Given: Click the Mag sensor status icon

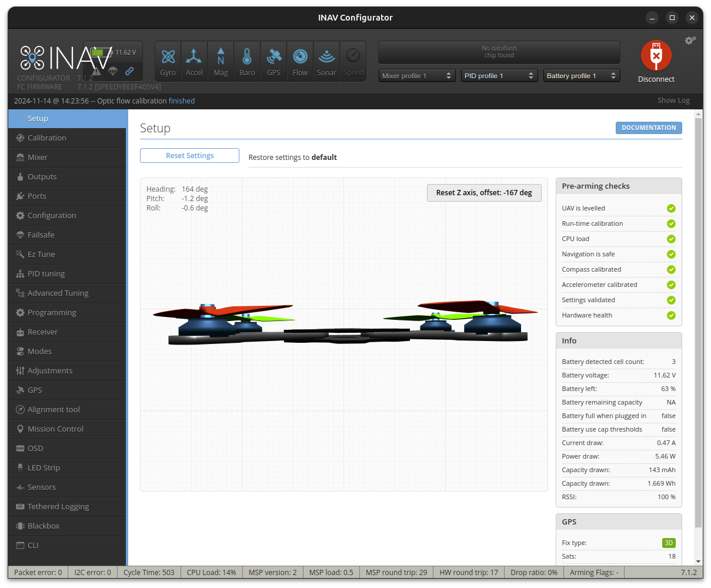Looking at the screenshot, I should (x=221, y=61).
